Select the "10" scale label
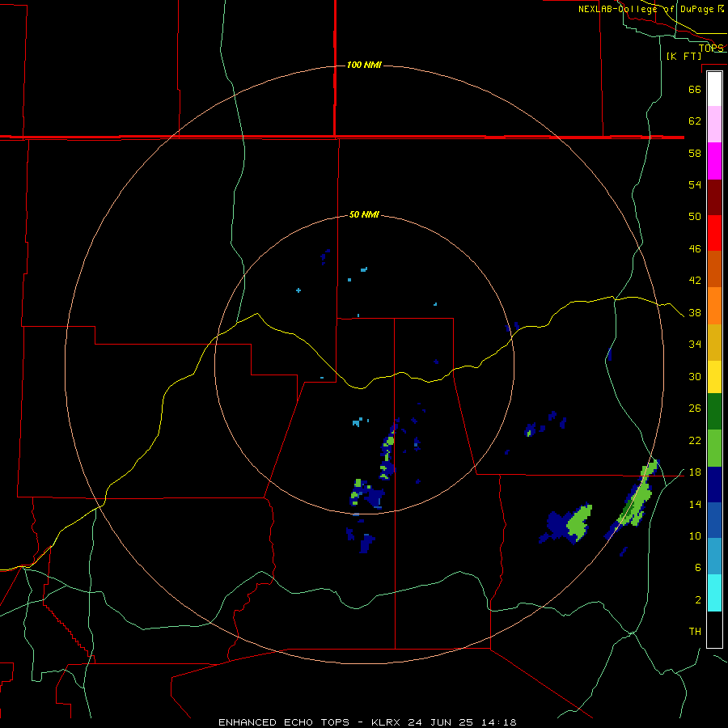The height and width of the screenshot is (728, 728). [x=695, y=535]
